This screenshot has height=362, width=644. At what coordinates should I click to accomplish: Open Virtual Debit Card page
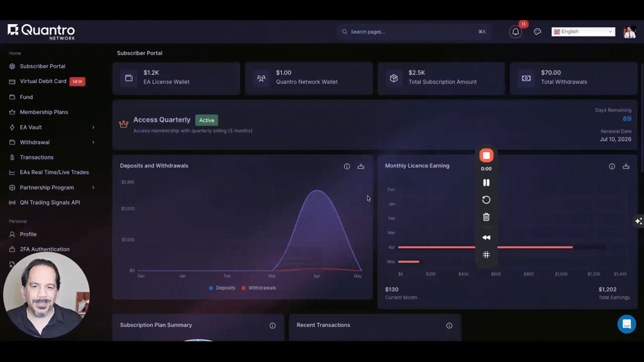tap(43, 81)
